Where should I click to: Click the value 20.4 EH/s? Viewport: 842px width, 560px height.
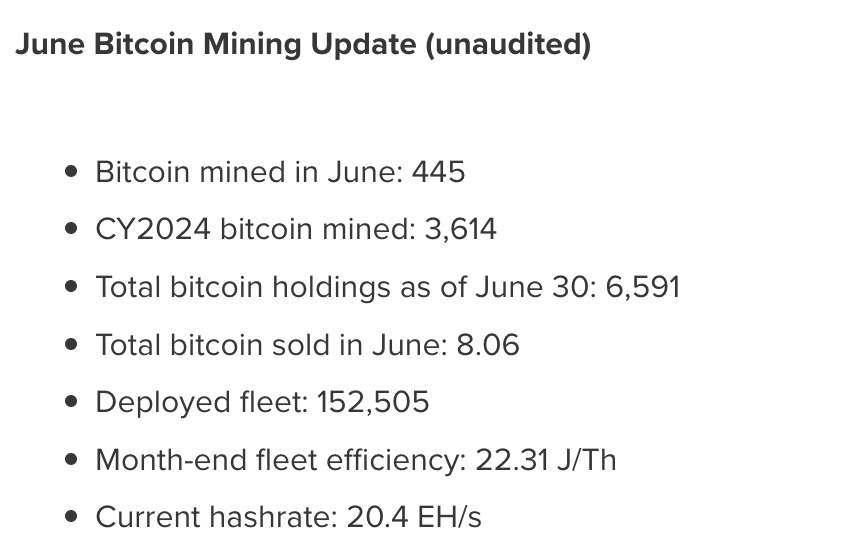point(414,518)
